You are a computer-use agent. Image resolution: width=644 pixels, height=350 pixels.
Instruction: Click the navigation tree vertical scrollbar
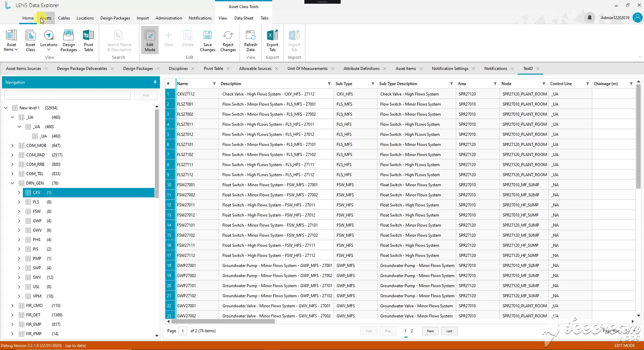coord(157,153)
